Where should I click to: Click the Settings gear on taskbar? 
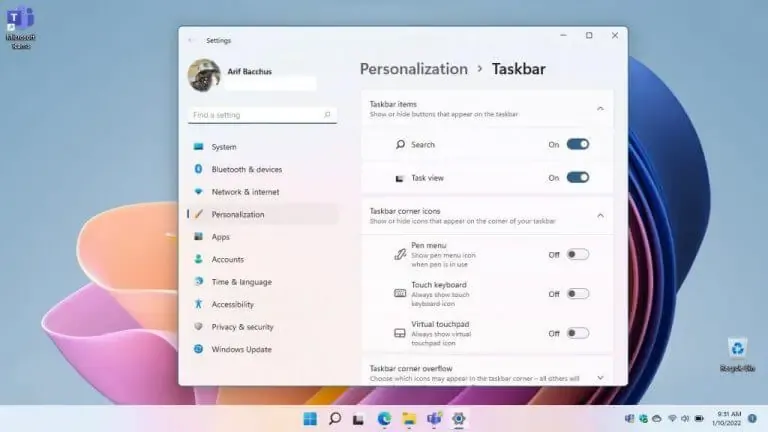pyautogui.click(x=458, y=419)
